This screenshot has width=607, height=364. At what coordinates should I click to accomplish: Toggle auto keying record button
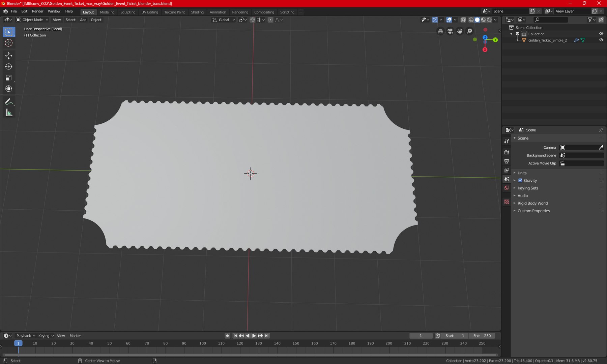pos(227,336)
